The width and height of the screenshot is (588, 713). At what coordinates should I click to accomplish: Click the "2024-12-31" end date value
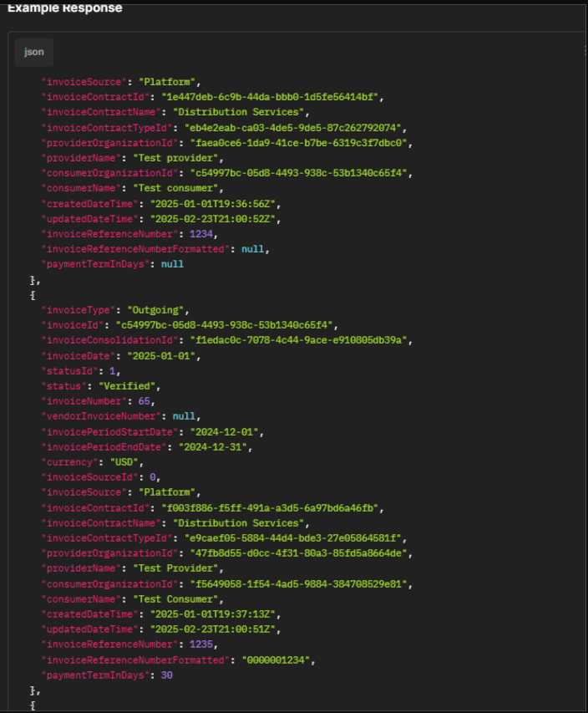pyautogui.click(x=213, y=447)
